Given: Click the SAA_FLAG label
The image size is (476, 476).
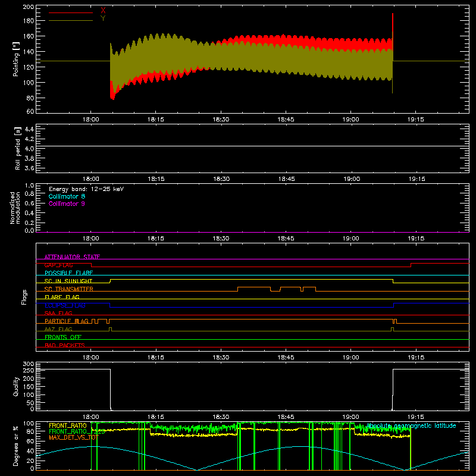Looking at the screenshot, I should [58, 313].
